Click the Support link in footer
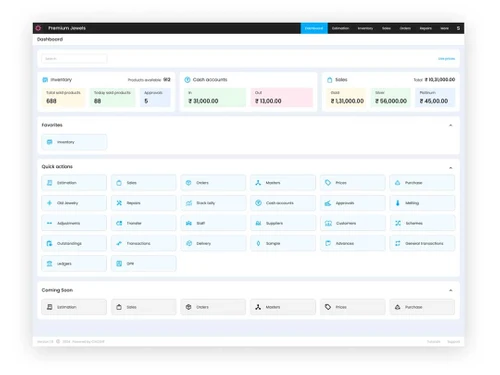Viewport: 500px width, 375px height. 453,342
